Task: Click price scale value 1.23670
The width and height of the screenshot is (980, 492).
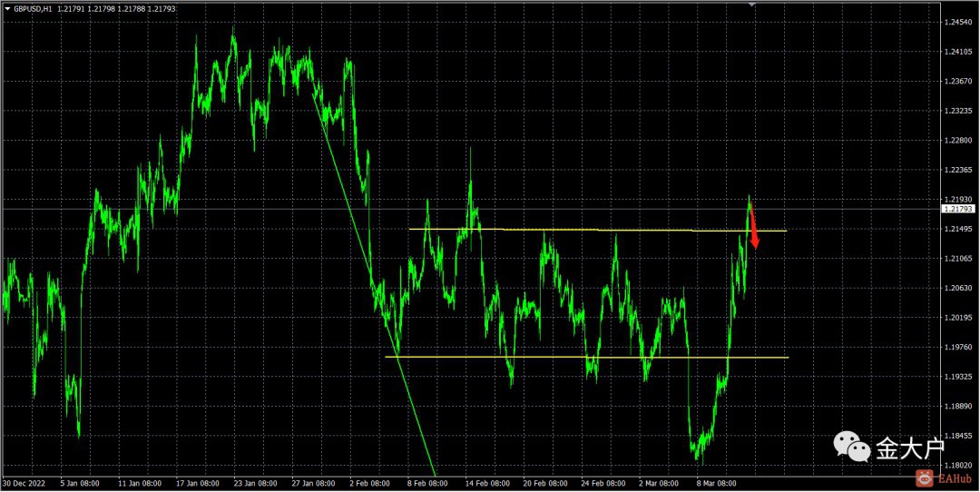Action: pos(959,82)
